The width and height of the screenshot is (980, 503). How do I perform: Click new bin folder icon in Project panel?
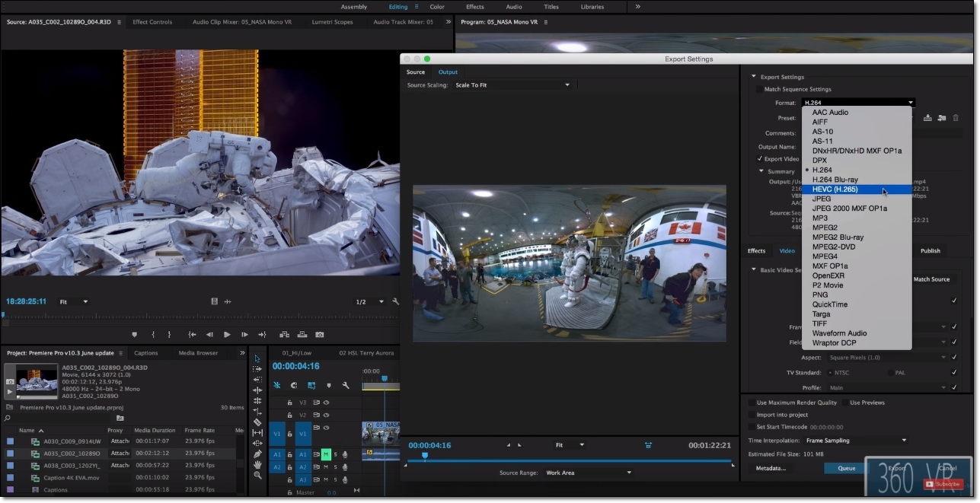point(120,418)
